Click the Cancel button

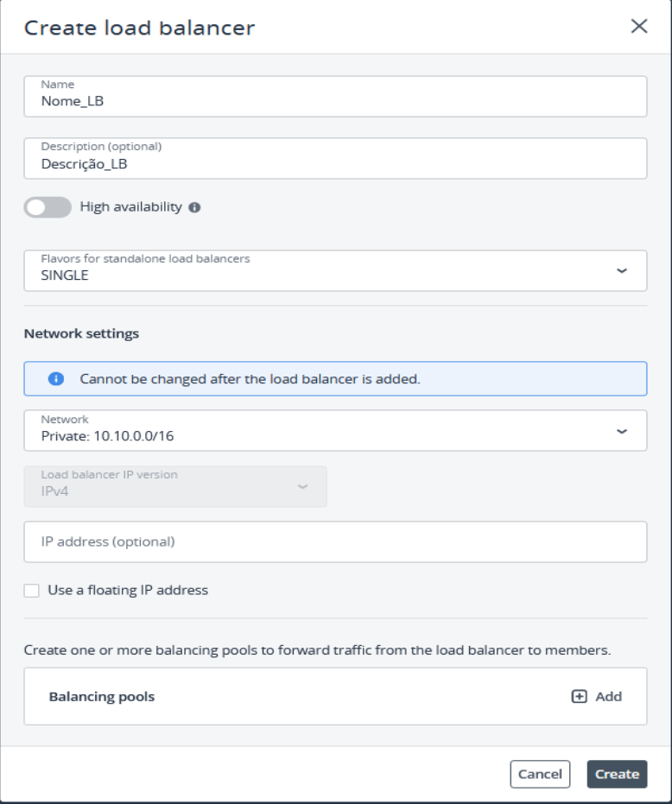coord(540,774)
